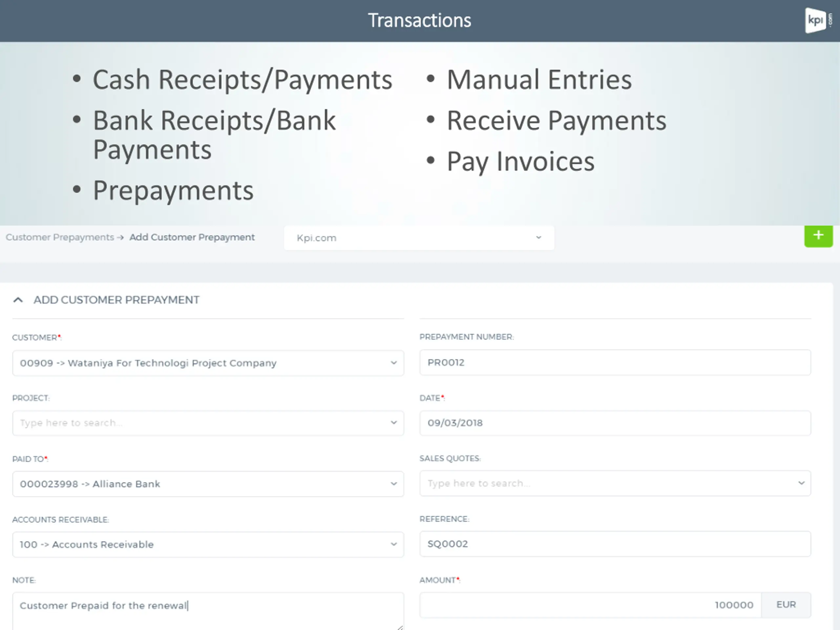Click the PREPAYMENT NUMBER label

tap(467, 337)
